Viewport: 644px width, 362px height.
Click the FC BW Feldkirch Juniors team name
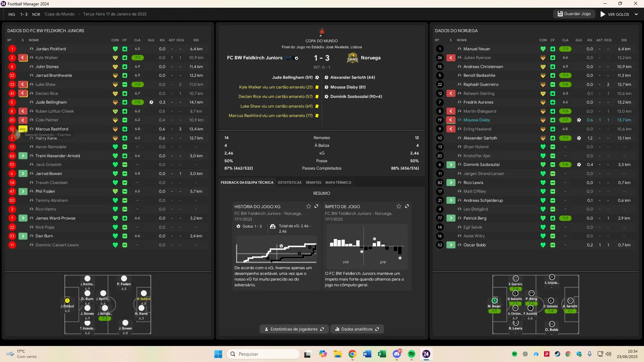tap(255, 58)
